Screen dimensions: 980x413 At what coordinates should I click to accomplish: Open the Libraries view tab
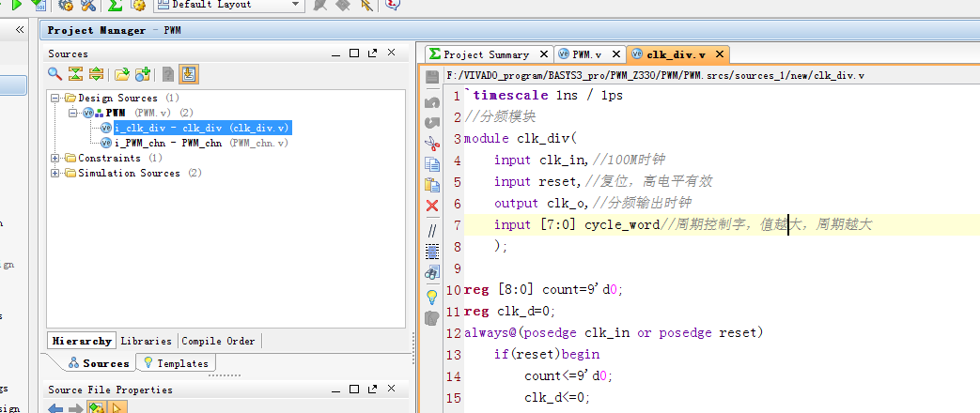point(146,341)
